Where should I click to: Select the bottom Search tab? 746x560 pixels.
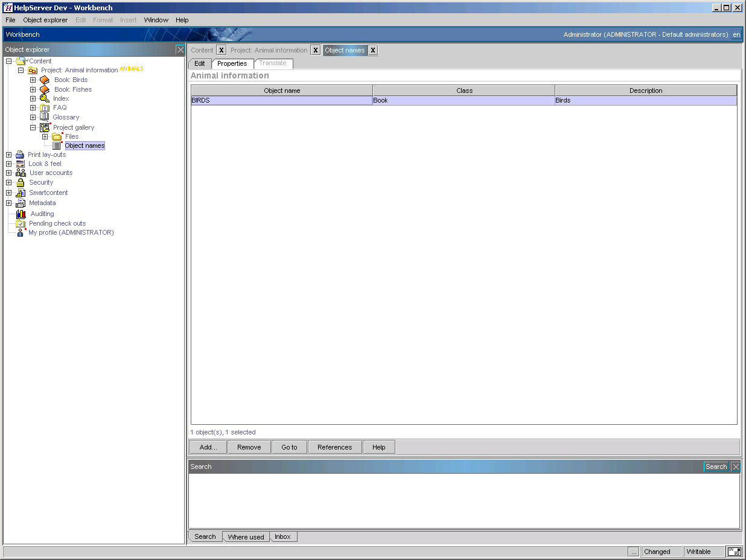tap(205, 536)
